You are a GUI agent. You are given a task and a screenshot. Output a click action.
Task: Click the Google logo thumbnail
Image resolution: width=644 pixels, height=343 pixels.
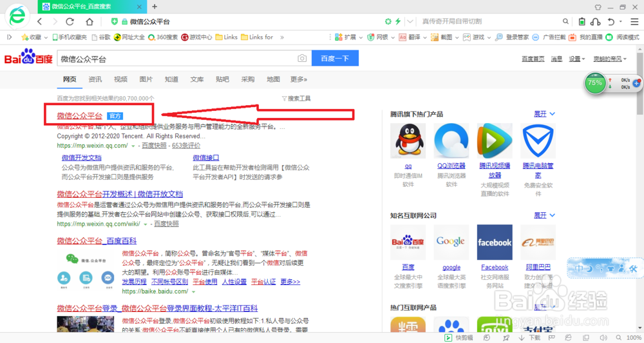tap(451, 242)
